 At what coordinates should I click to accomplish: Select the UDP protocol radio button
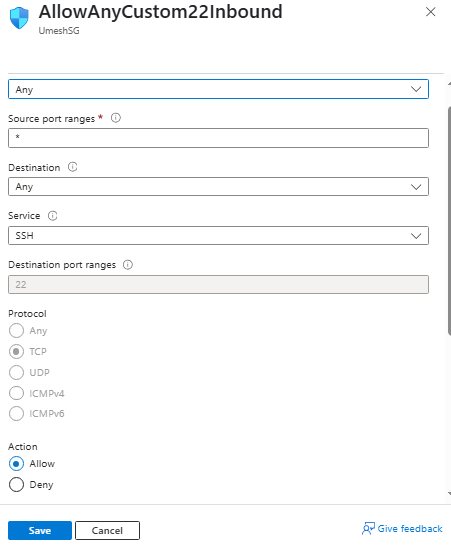(17, 372)
